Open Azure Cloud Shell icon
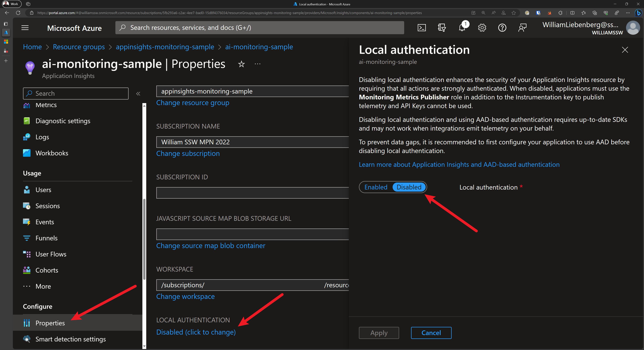 421,27
